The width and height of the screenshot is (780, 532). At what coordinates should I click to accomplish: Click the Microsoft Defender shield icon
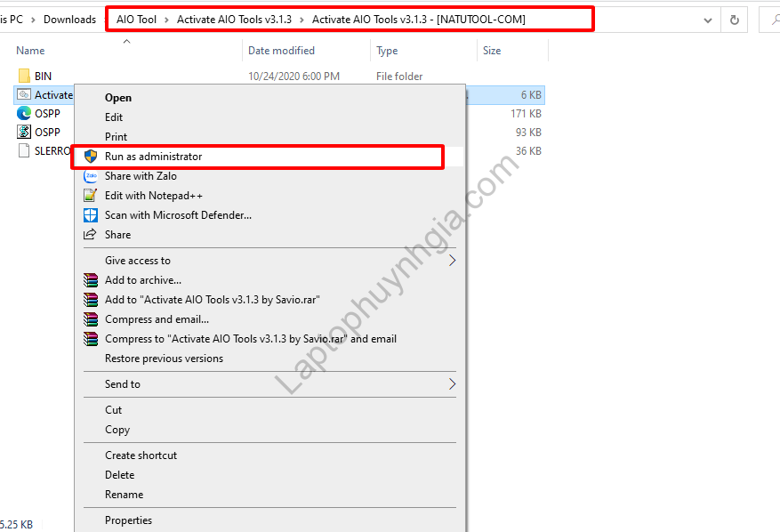tap(91, 215)
